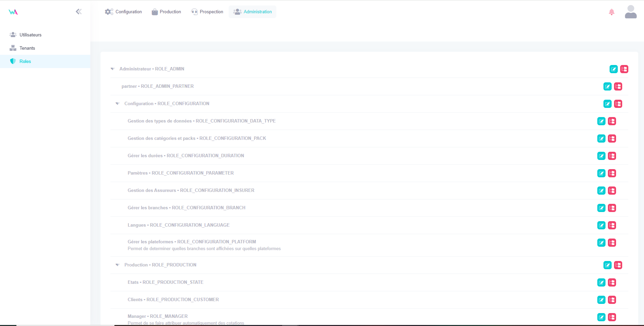Collapse the Configuration ROLE_CONFIGURATION node

pyautogui.click(x=118, y=104)
